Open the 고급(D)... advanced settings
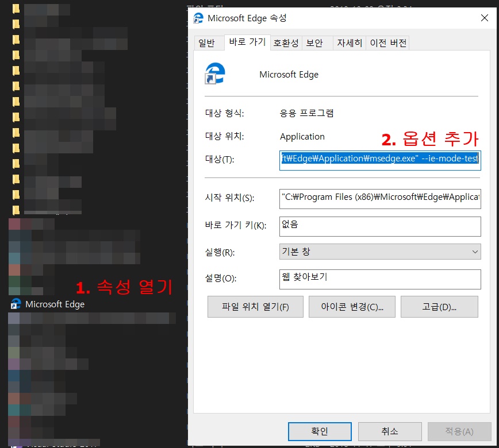The height and width of the screenshot is (448, 499). pyautogui.click(x=439, y=307)
